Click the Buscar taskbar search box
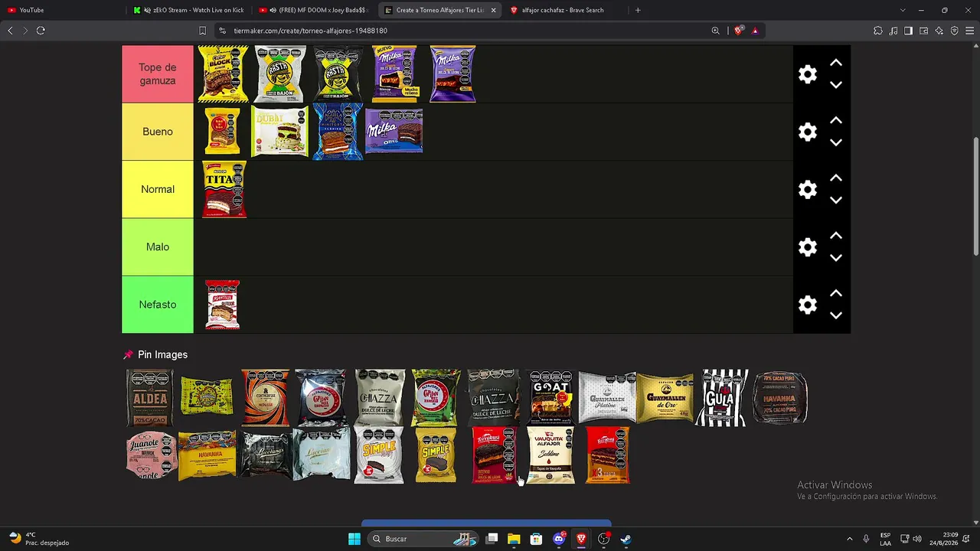980x551 pixels. pos(423,539)
